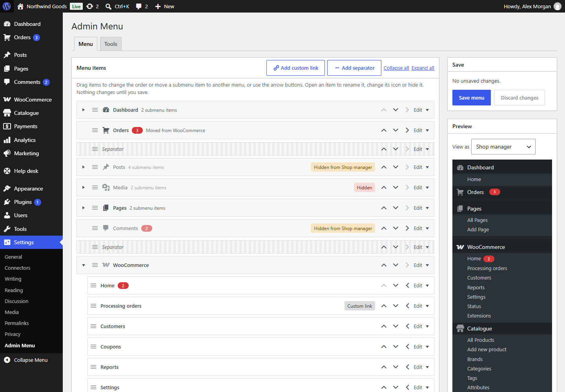Click the Add custom link button
The height and width of the screenshot is (392, 565).
295,68
